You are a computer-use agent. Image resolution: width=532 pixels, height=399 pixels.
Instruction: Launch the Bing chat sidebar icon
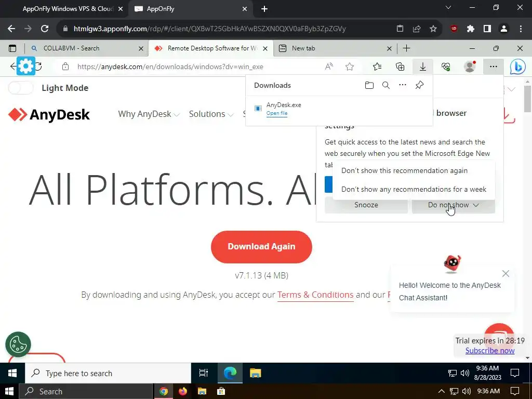518,67
